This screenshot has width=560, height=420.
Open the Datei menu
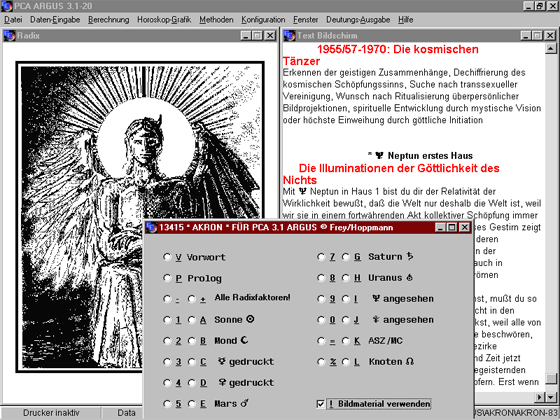pyautogui.click(x=13, y=20)
